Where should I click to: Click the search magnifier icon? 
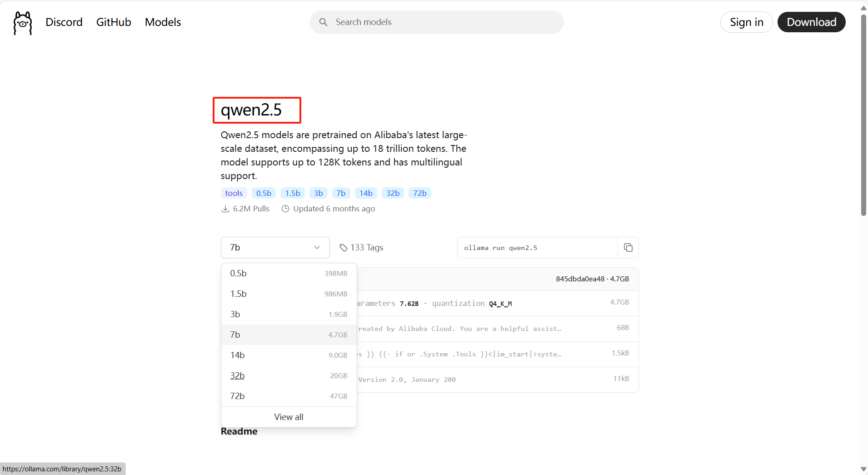323,22
